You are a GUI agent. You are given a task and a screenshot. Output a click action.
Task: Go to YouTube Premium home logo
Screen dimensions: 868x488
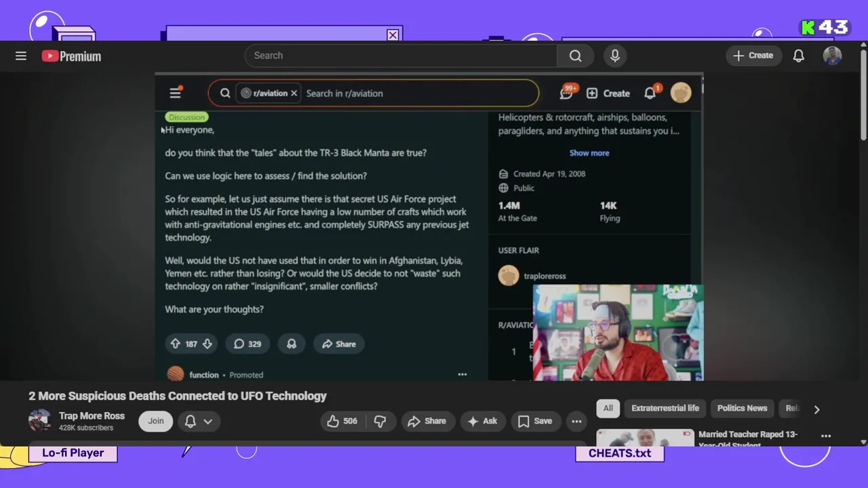[x=71, y=56]
